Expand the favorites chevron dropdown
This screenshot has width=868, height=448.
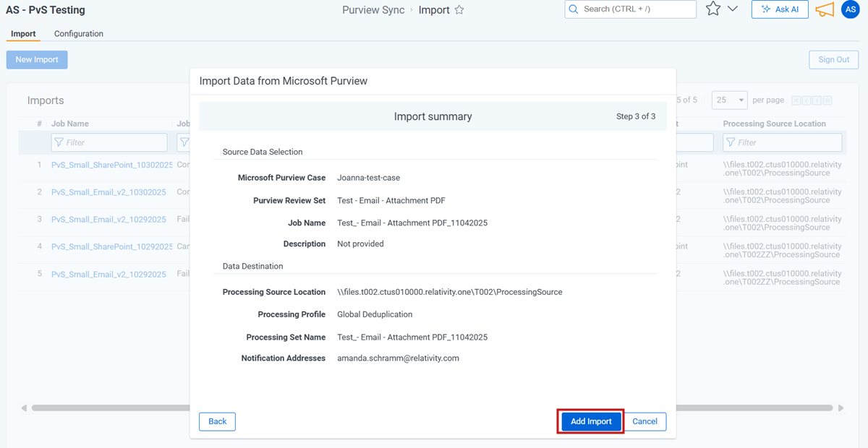(x=733, y=9)
